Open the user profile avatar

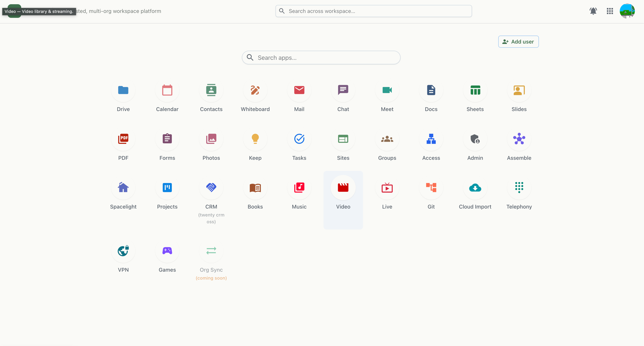click(627, 11)
